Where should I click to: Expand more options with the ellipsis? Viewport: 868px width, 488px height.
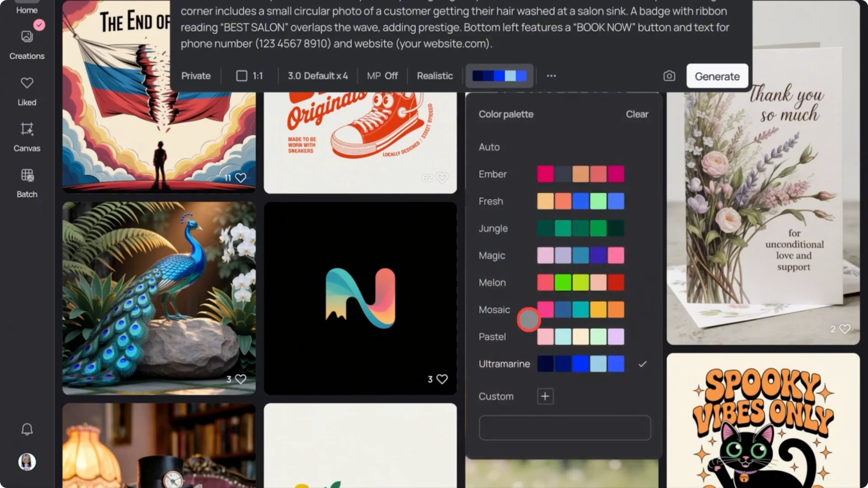coord(551,76)
